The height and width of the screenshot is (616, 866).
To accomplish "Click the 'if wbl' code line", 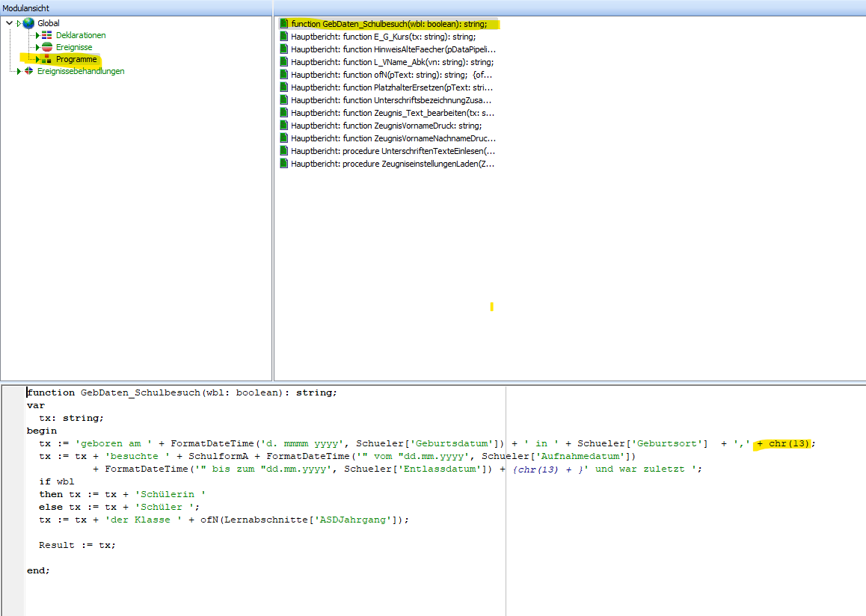I will click(x=56, y=481).
